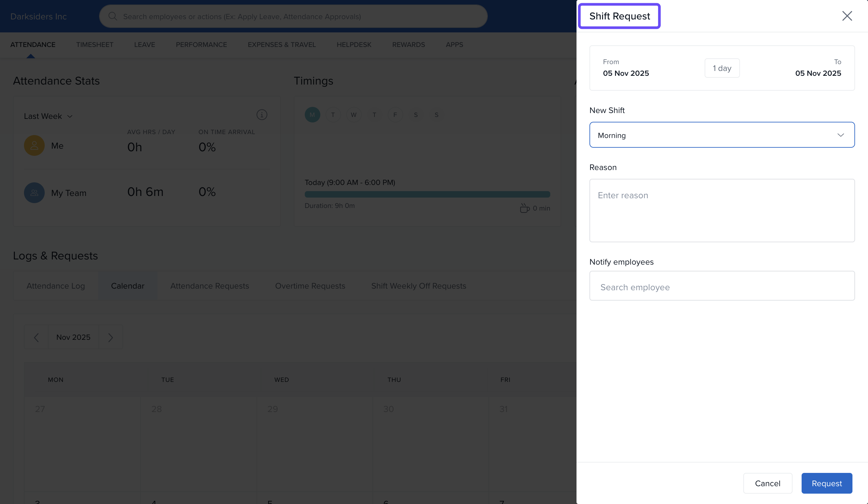Click the Attendance Stats info icon
Screen dimensions: 868x504
tap(262, 115)
